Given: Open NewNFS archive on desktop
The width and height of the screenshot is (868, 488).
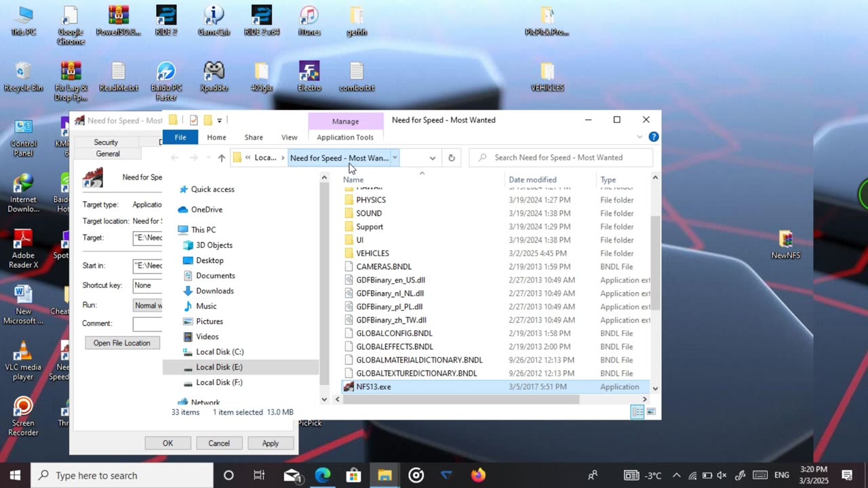Looking at the screenshot, I should (785, 245).
